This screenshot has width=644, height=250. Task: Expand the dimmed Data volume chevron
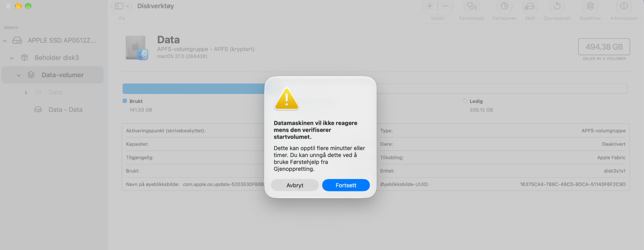[x=26, y=93]
